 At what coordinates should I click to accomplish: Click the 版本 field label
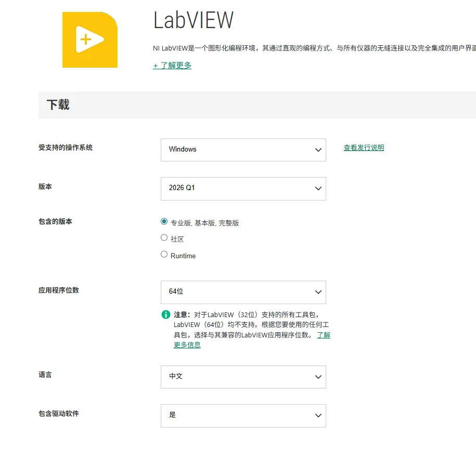click(x=45, y=186)
